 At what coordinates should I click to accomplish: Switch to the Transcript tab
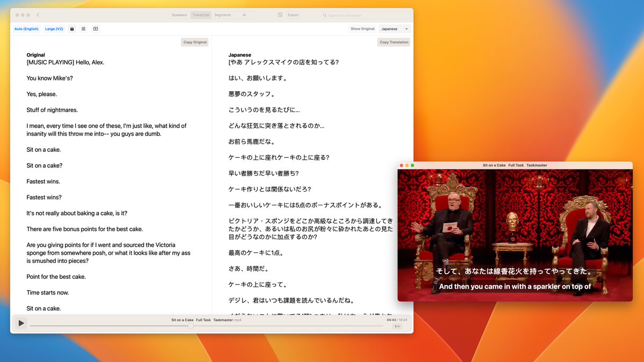(x=201, y=15)
